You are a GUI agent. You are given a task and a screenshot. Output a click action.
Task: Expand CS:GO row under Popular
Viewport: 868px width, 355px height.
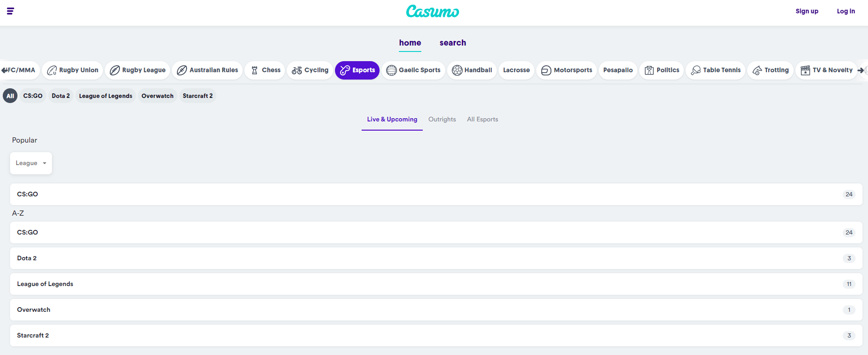pos(436,195)
